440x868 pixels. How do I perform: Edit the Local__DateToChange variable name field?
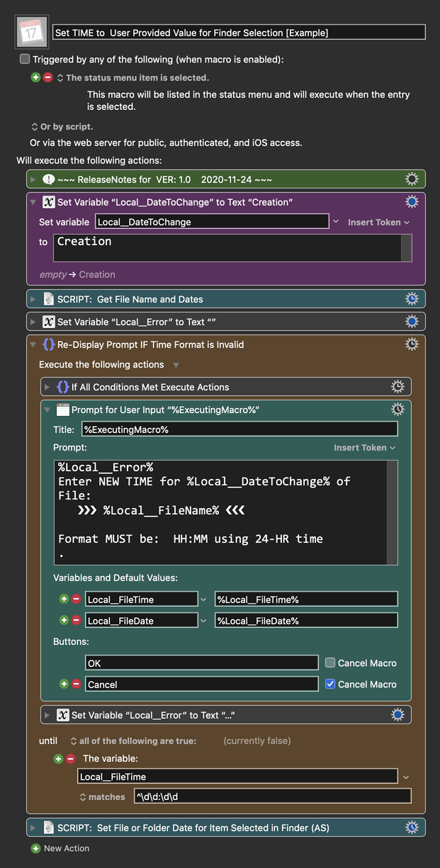pyautogui.click(x=212, y=222)
